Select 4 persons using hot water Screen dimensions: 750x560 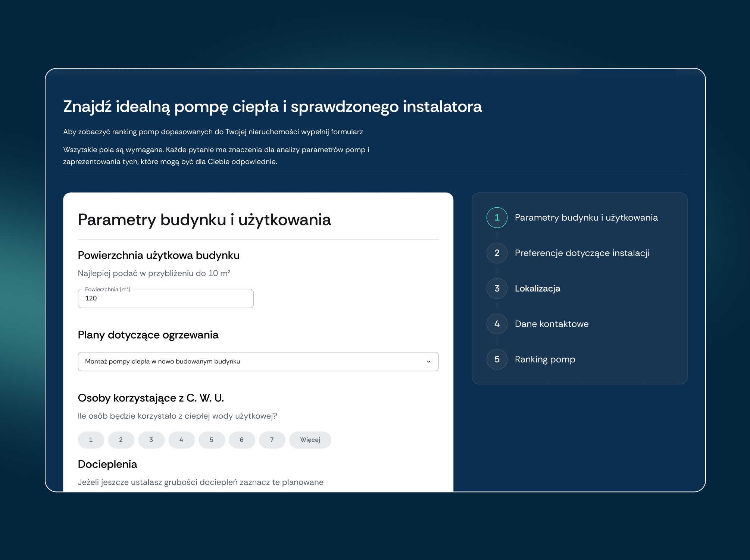click(x=181, y=440)
